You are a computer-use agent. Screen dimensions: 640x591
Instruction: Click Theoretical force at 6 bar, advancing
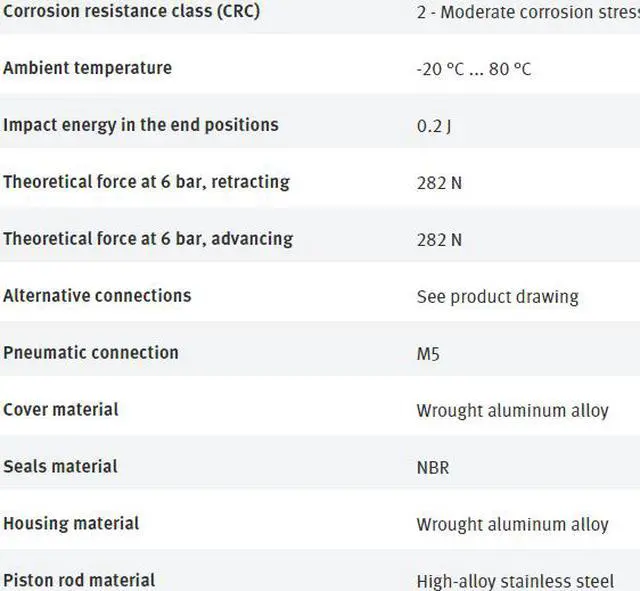148,239
